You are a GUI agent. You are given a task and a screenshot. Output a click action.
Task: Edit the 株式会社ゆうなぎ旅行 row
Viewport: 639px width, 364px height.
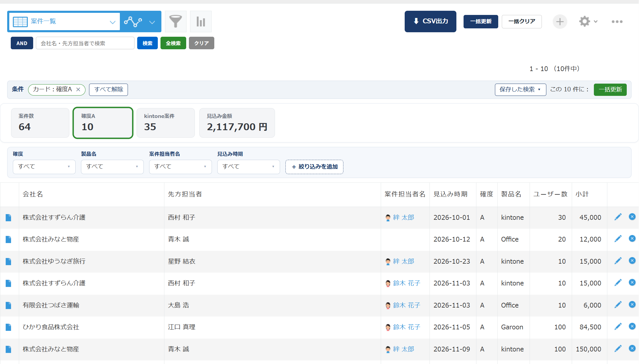click(618, 261)
